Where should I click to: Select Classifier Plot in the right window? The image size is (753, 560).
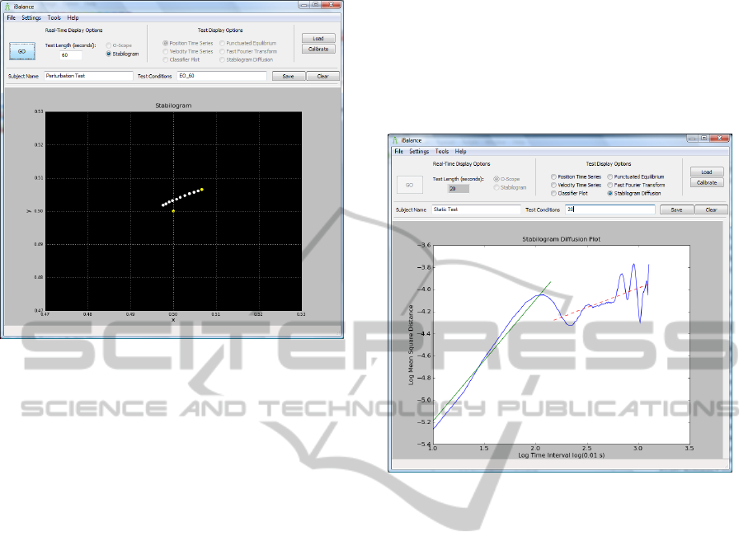pos(553,193)
